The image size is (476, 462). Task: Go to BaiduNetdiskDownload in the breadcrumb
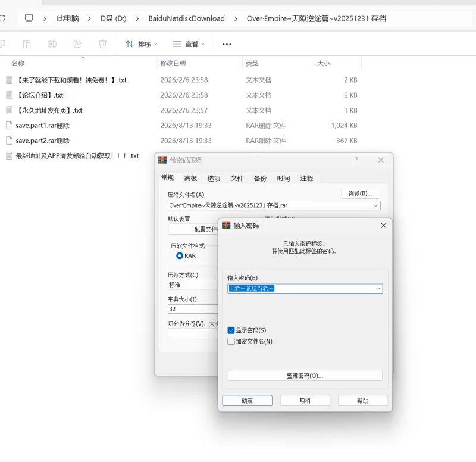[x=186, y=18]
